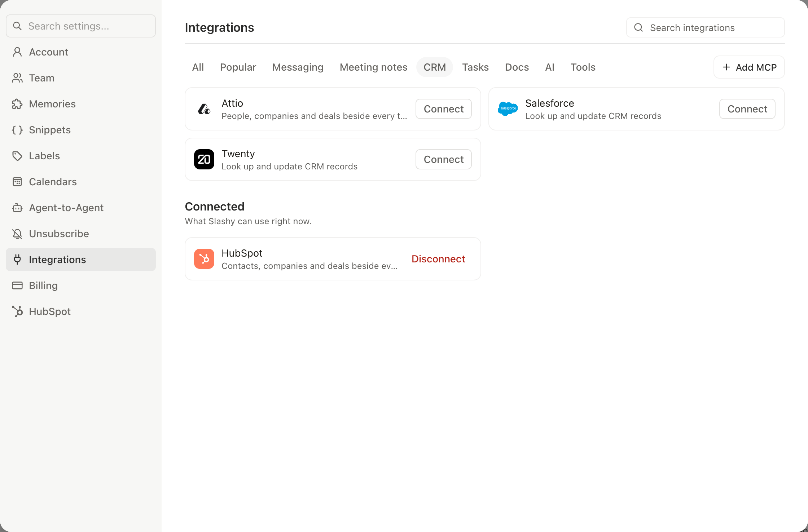Click "What Slashy can use right now." text
808x532 pixels.
point(248,221)
